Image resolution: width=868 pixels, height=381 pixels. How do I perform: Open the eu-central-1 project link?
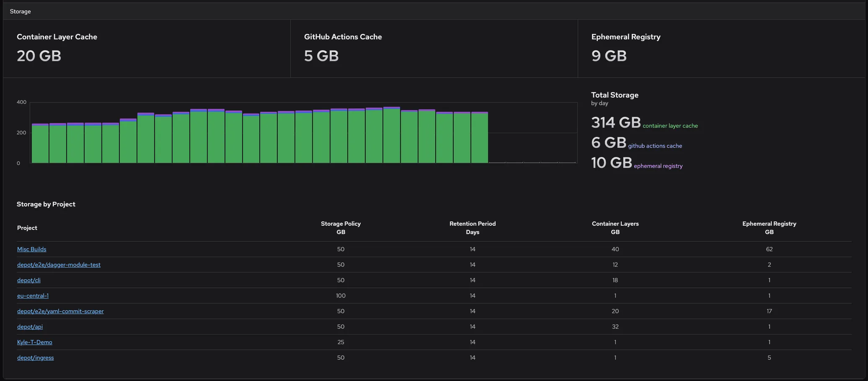pos(33,296)
